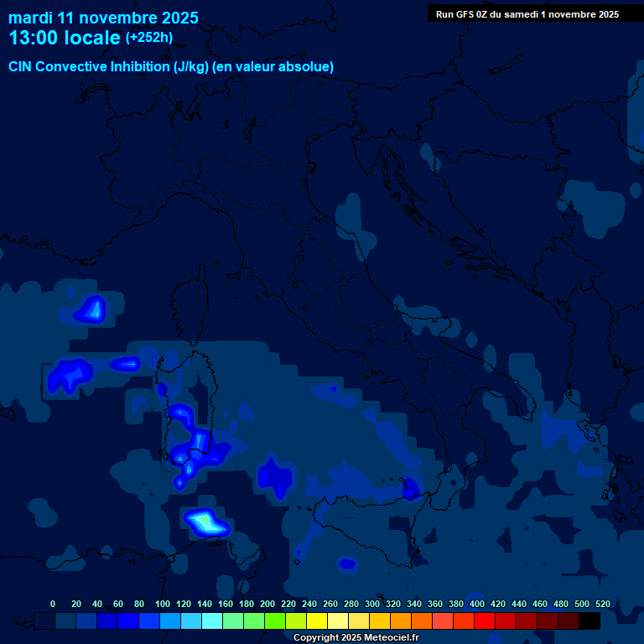Click the dark maroon swatch below 480
644x644 pixels.
[569, 621]
